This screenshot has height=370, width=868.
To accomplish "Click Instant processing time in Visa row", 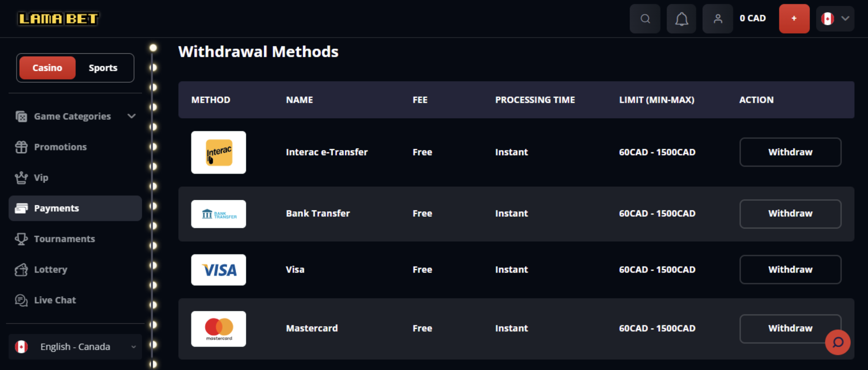I will 511,269.
